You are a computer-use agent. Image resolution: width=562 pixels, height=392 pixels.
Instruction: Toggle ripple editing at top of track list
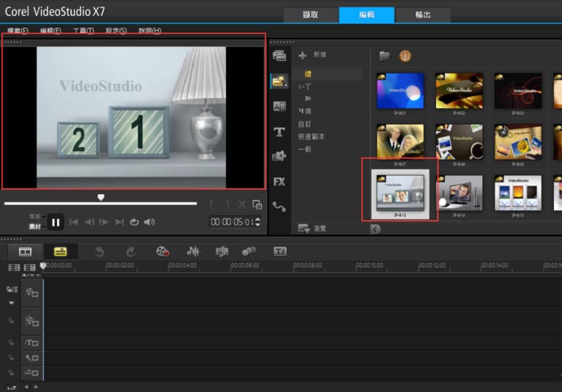point(12,289)
